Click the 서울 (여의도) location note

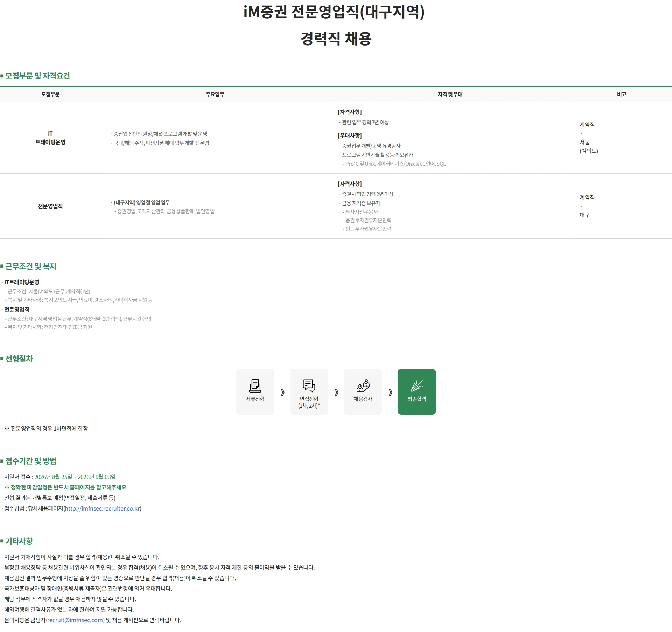click(589, 146)
